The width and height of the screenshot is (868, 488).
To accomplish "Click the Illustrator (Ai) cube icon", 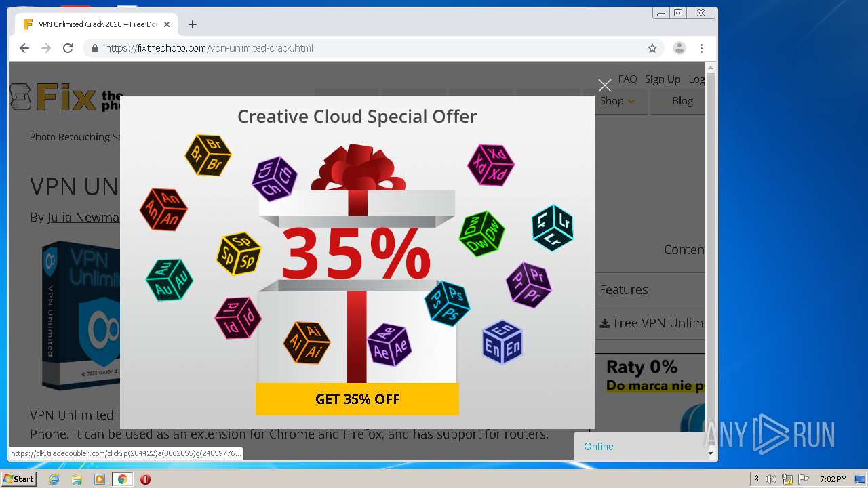I will (307, 342).
